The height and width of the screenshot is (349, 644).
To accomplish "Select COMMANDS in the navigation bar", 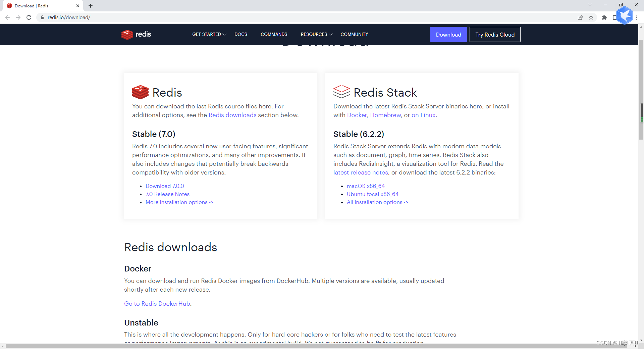I will (274, 34).
